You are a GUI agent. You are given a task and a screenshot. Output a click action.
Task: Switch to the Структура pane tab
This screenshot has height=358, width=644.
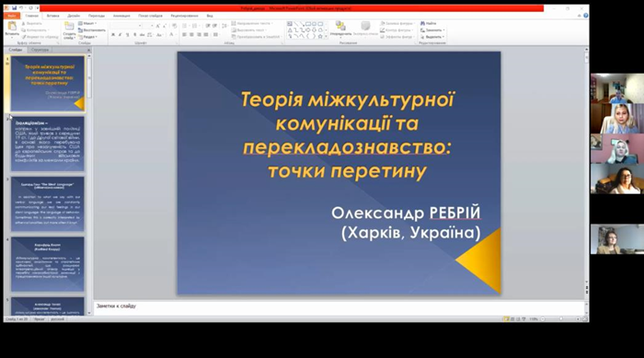40,50
